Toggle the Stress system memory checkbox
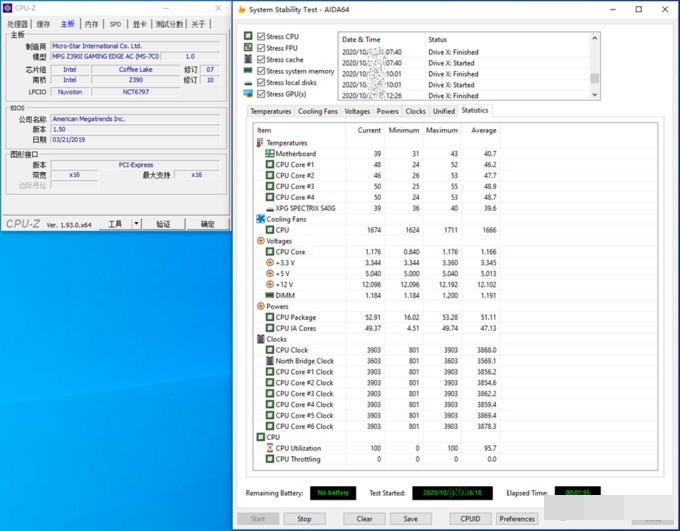 pos(261,71)
